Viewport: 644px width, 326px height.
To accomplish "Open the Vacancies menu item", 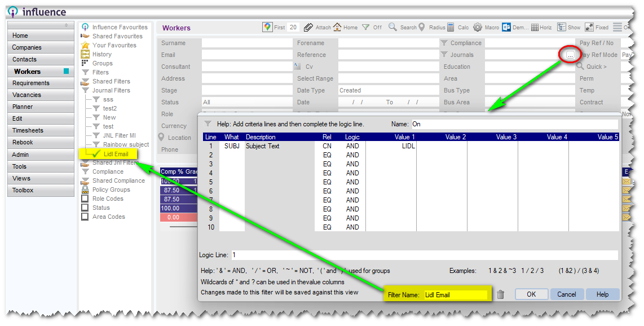I will [41, 95].
